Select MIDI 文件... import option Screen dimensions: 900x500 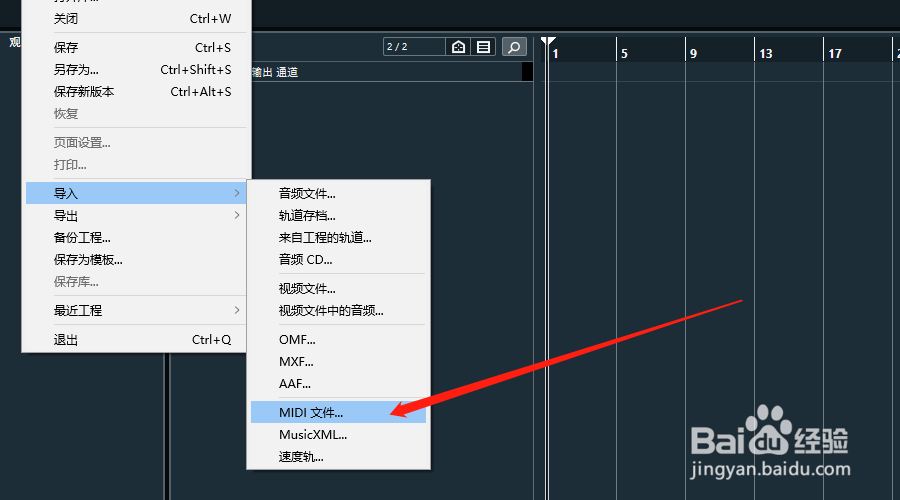(338, 413)
